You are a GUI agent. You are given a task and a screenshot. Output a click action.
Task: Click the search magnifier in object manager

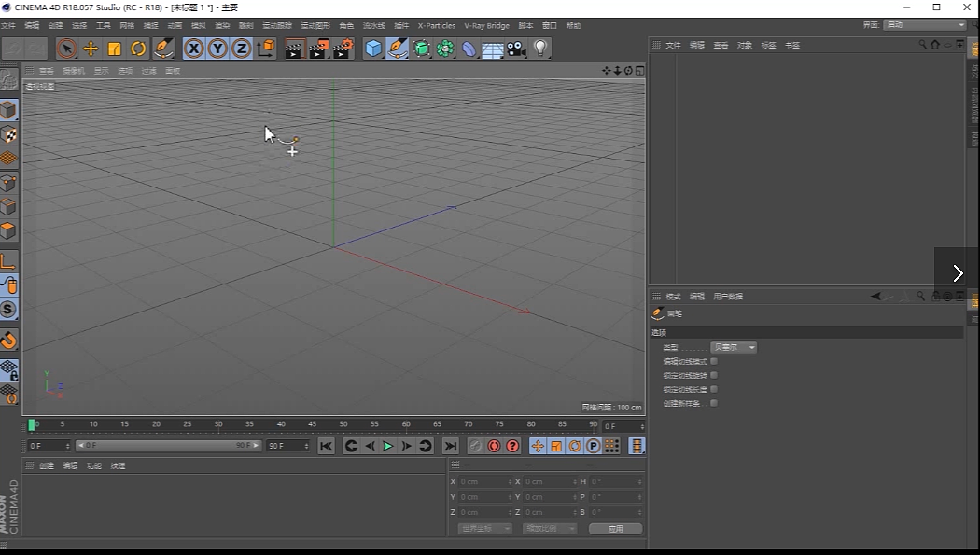[922, 45]
